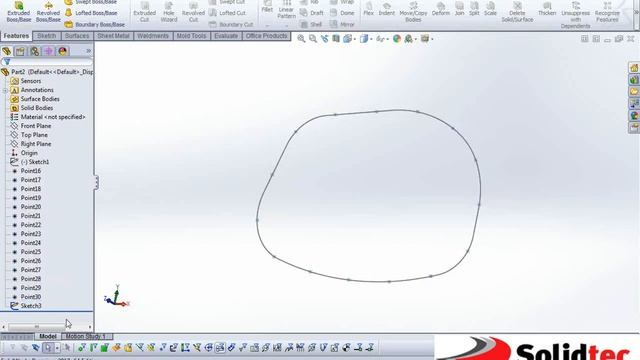The image size is (640, 360).
Task: Click the FeatureManager panel collapse handle
Action: pyautogui.click(x=96, y=182)
